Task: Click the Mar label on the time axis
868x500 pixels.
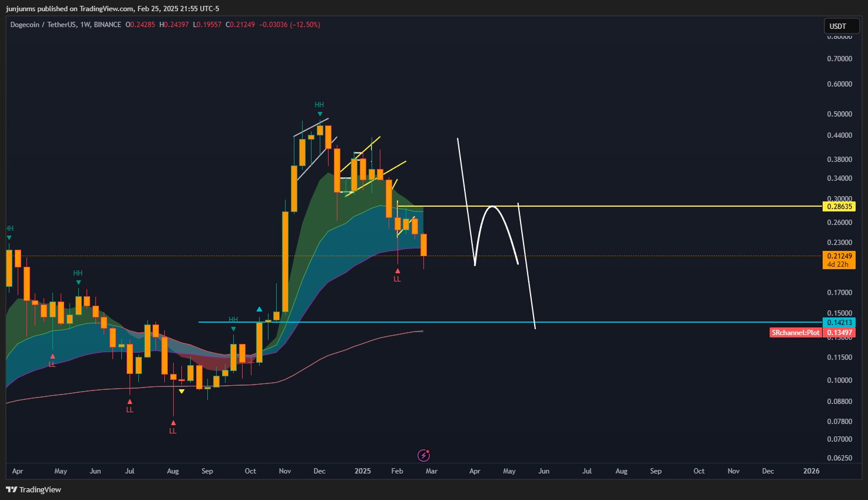Action: pos(431,471)
